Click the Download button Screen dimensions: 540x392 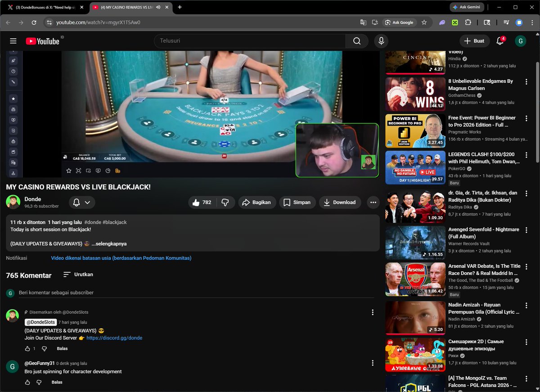pyautogui.click(x=340, y=203)
